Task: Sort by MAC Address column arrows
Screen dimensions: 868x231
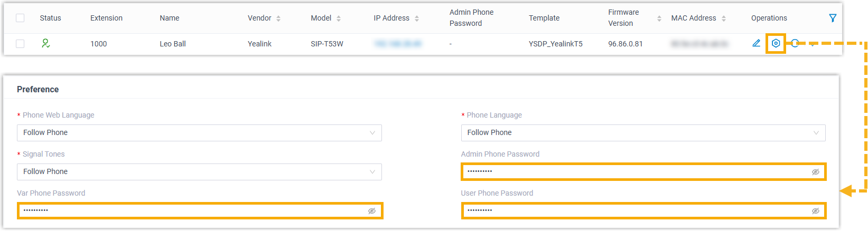Action: (x=724, y=18)
